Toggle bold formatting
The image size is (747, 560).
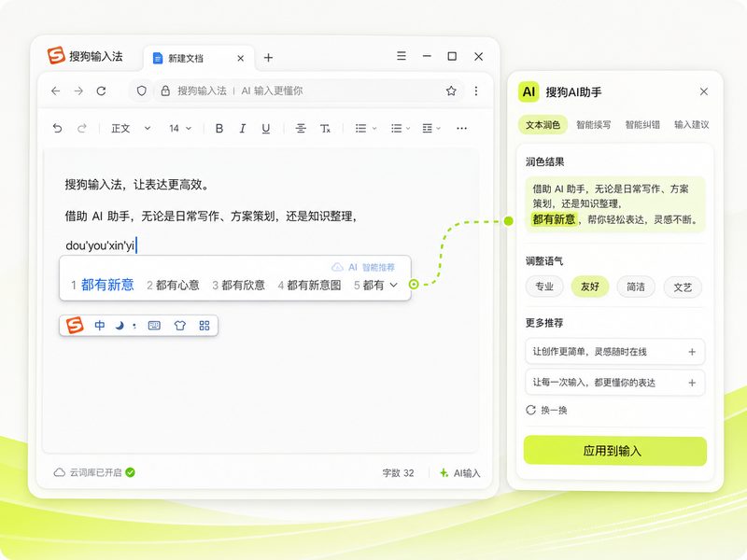click(219, 128)
